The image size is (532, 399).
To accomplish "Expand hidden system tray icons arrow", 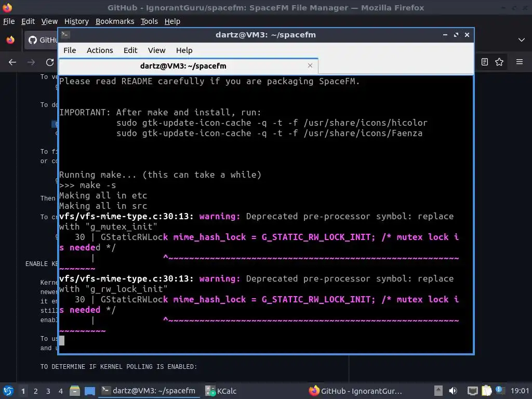I will coord(438,391).
